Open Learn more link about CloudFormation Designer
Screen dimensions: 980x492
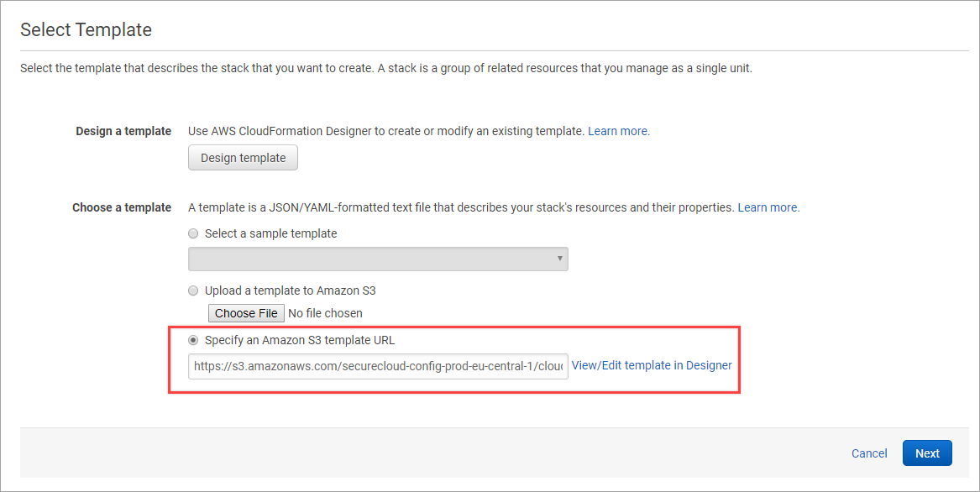[x=618, y=131]
